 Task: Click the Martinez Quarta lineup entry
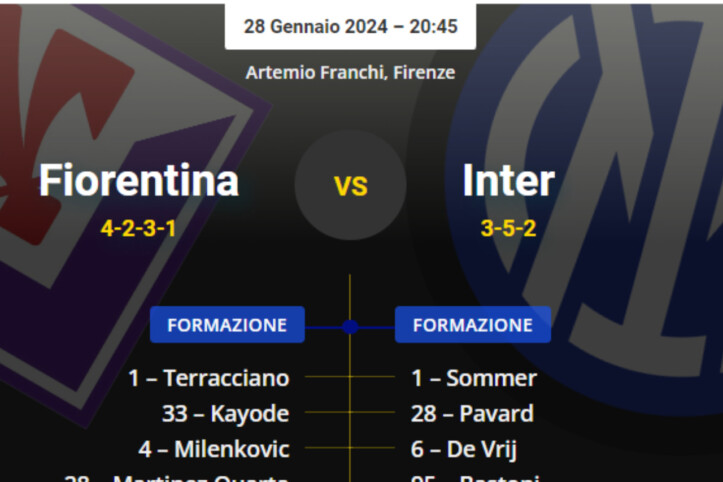click(180, 477)
